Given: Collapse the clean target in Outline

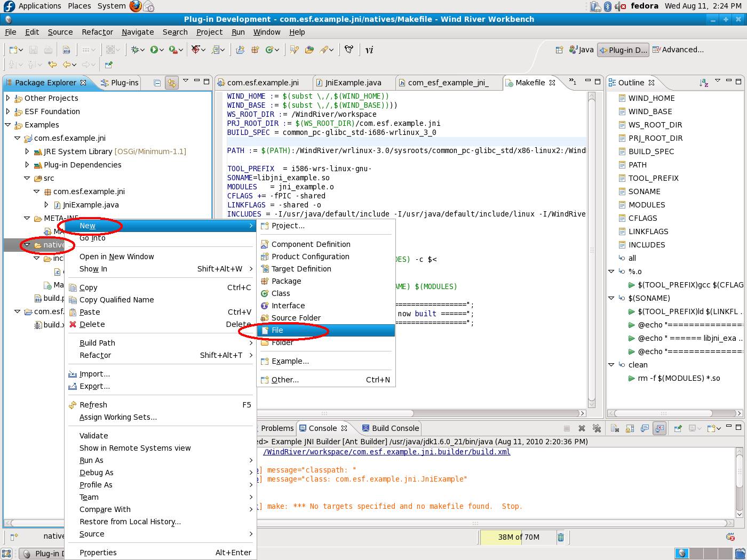Looking at the screenshot, I should tap(611, 365).
